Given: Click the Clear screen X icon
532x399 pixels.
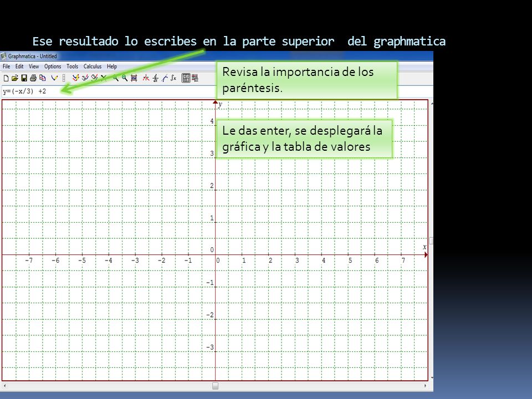Looking at the screenshot, I should [104, 78].
